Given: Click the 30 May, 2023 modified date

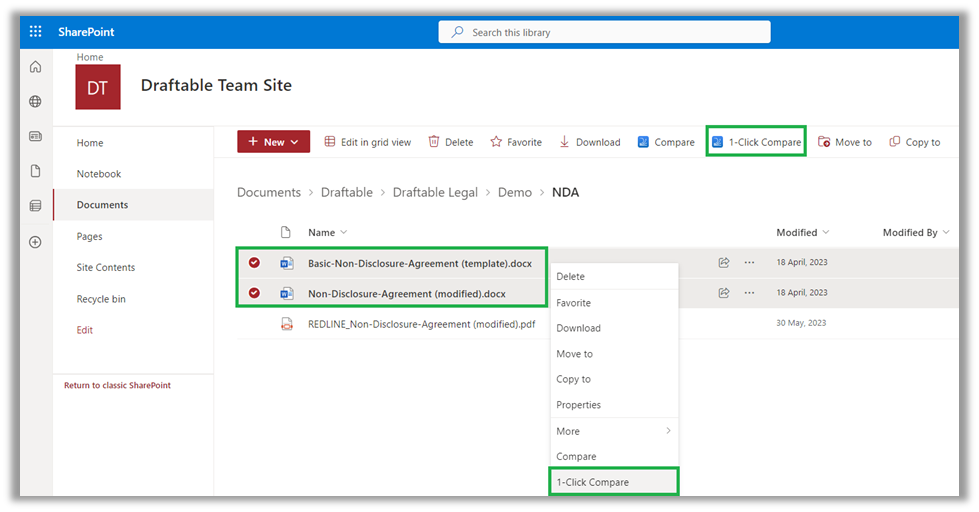Looking at the screenshot, I should (x=801, y=323).
